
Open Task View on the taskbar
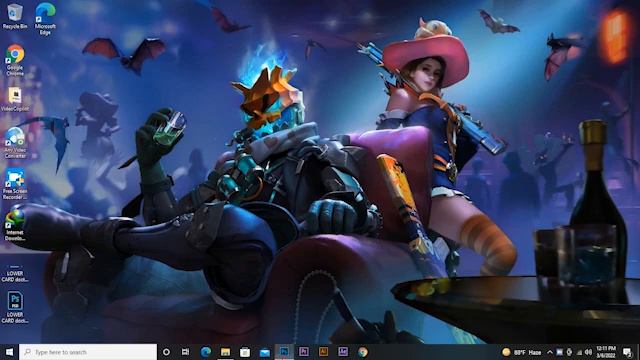tap(185, 352)
